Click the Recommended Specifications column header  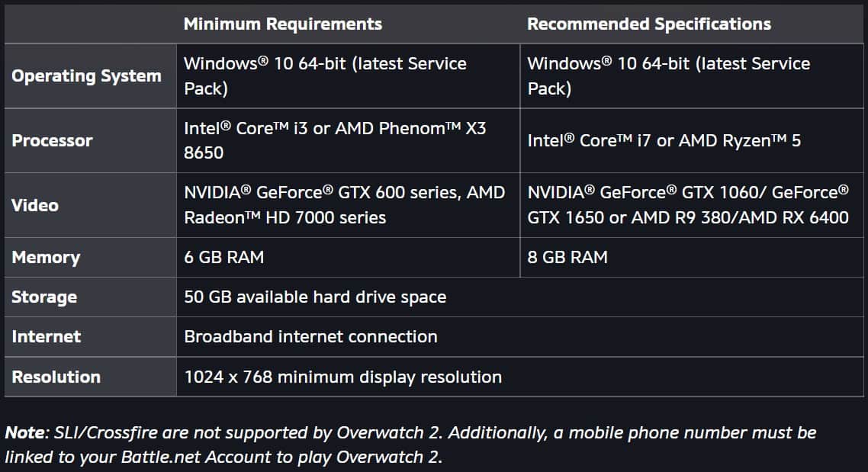(648, 24)
